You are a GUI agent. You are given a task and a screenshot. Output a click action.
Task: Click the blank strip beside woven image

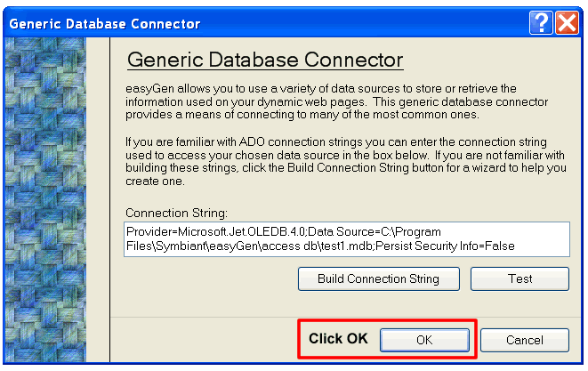pos(98,199)
